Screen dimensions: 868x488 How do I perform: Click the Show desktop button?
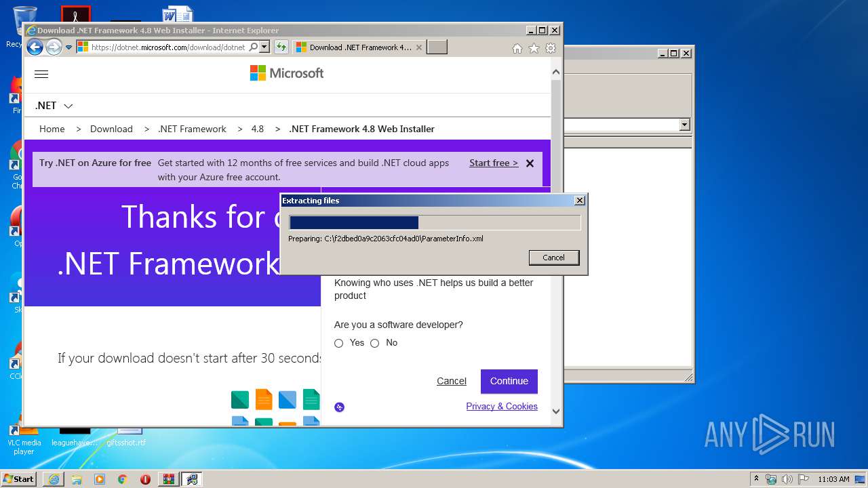pyautogui.click(x=861, y=479)
